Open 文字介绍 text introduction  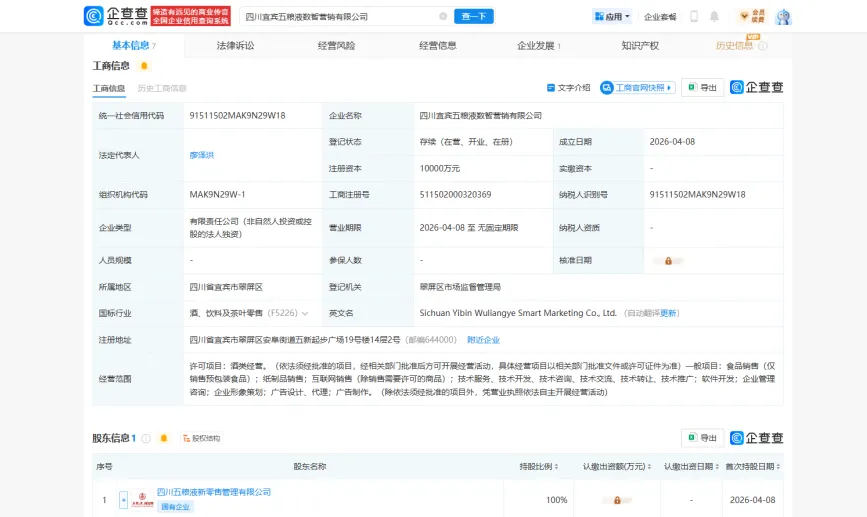tap(568, 87)
